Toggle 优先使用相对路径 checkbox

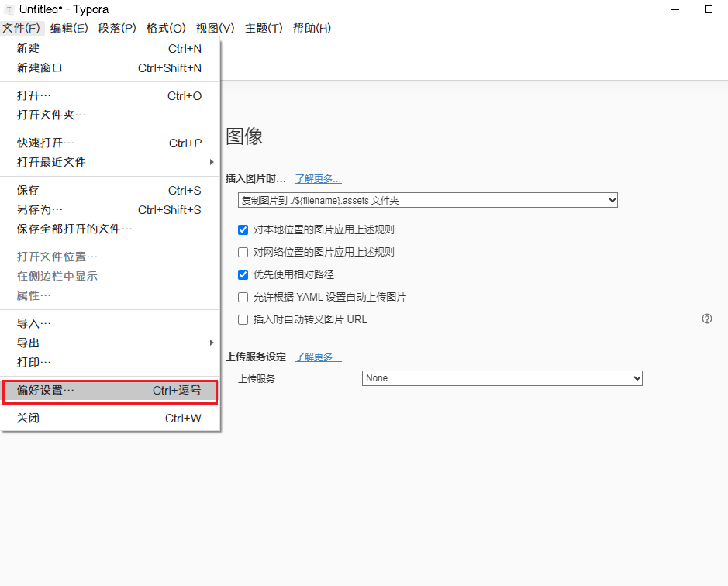243,274
